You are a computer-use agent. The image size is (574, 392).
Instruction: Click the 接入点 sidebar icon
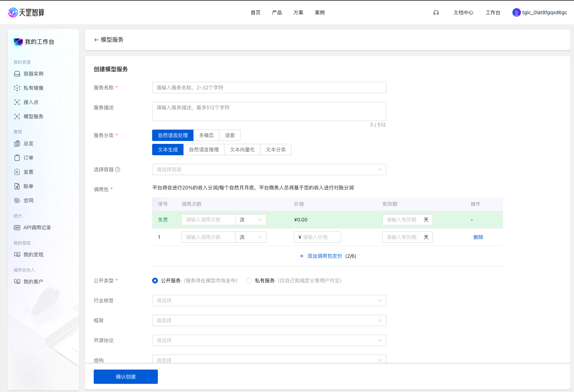[17, 102]
